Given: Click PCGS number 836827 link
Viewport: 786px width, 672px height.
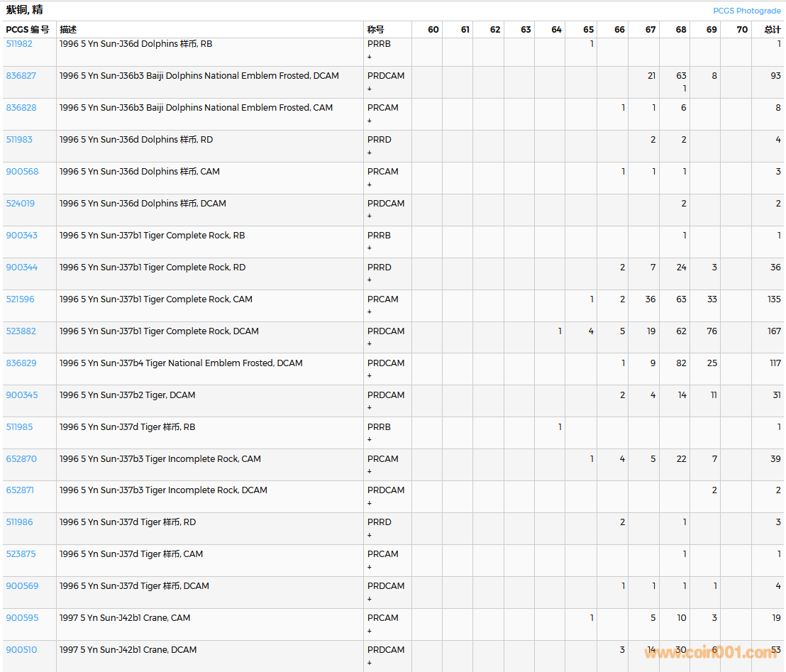Looking at the screenshot, I should point(21,76).
